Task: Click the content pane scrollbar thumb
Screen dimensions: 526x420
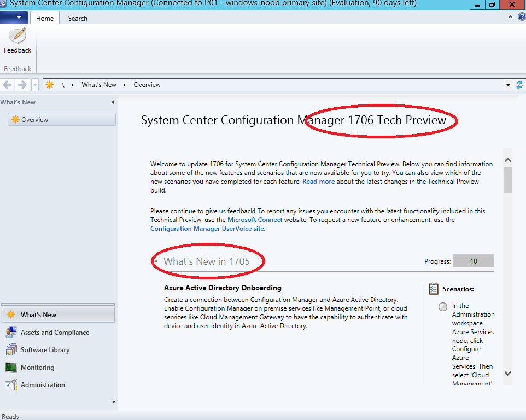Action: tap(508, 179)
